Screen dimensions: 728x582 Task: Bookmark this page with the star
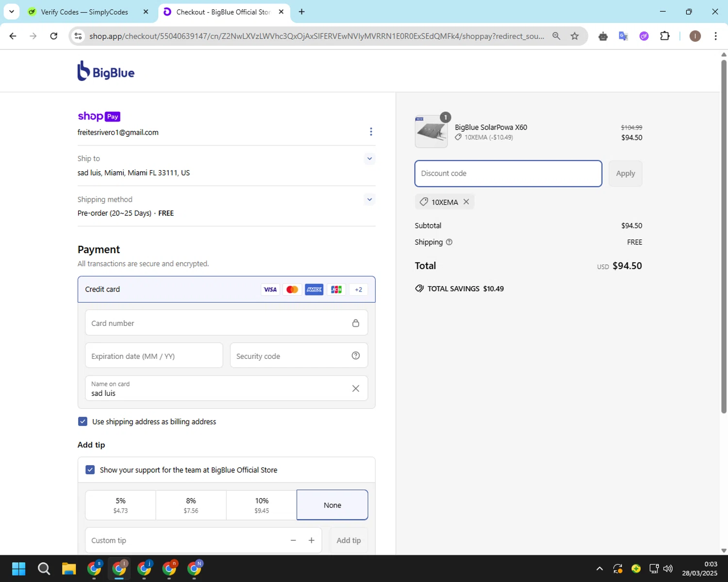[x=575, y=36]
